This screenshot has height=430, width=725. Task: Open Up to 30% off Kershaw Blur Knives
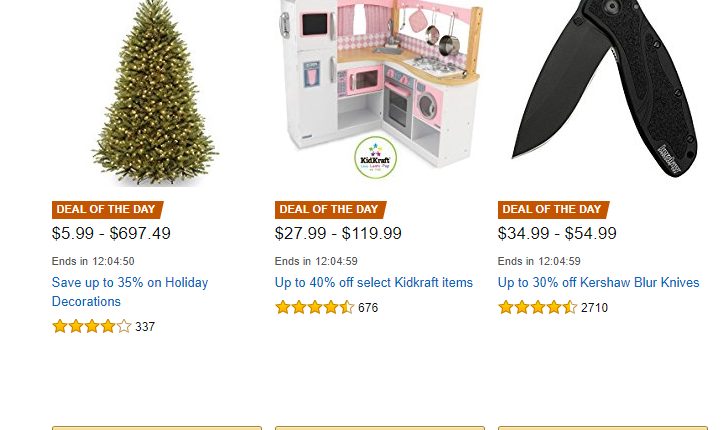[598, 283]
